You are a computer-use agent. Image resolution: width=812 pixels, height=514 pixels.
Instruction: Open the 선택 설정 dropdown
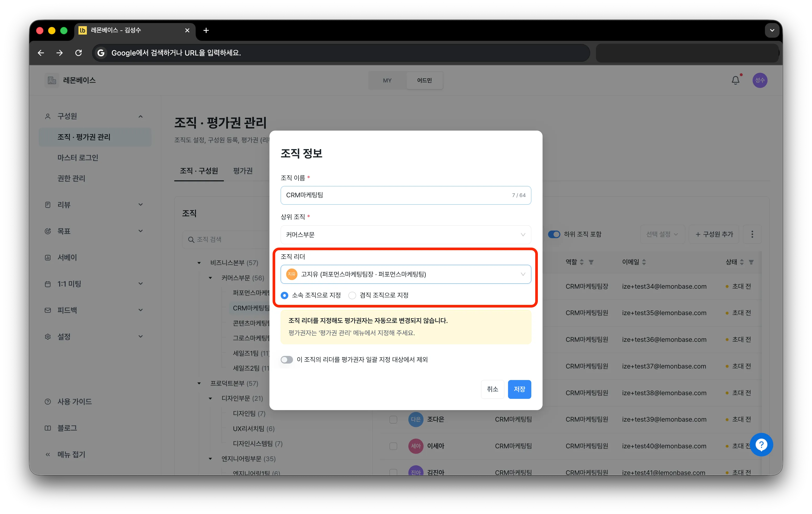662,234
